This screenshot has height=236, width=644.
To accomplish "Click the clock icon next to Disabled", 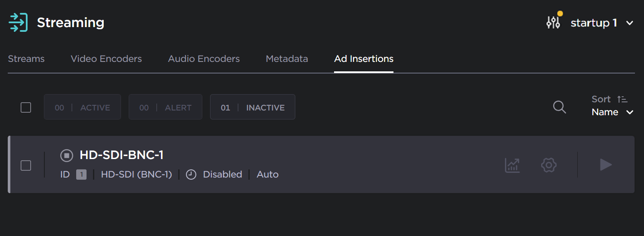I will click(x=191, y=175).
